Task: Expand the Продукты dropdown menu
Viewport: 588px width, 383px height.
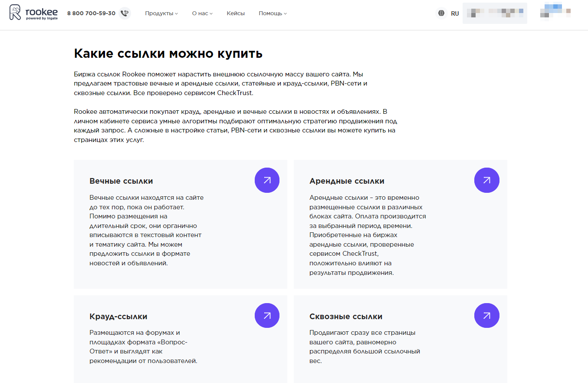Action: [x=161, y=13]
